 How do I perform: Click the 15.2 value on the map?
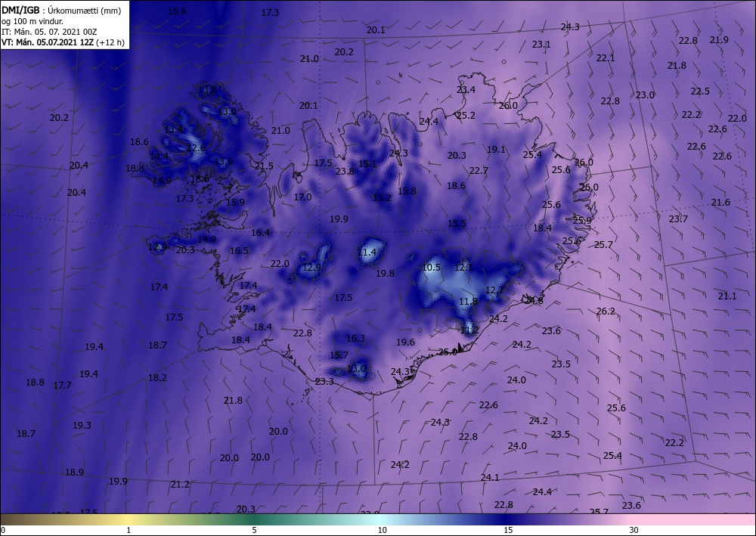click(x=382, y=197)
